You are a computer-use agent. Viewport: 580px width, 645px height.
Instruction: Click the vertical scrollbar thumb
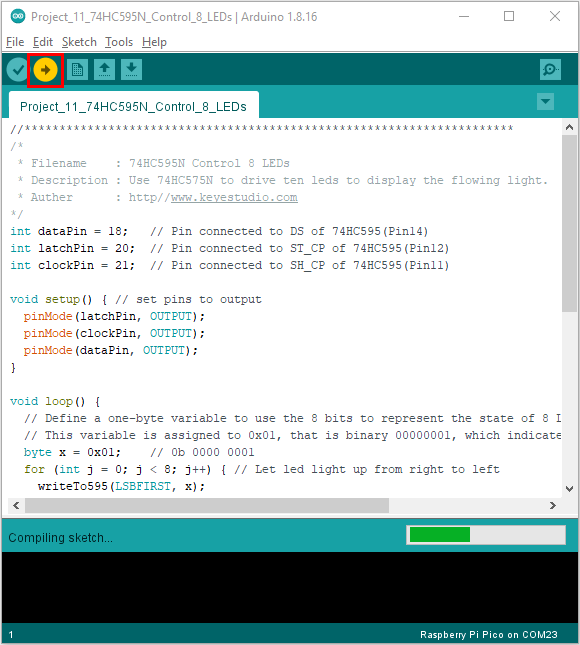click(569, 223)
